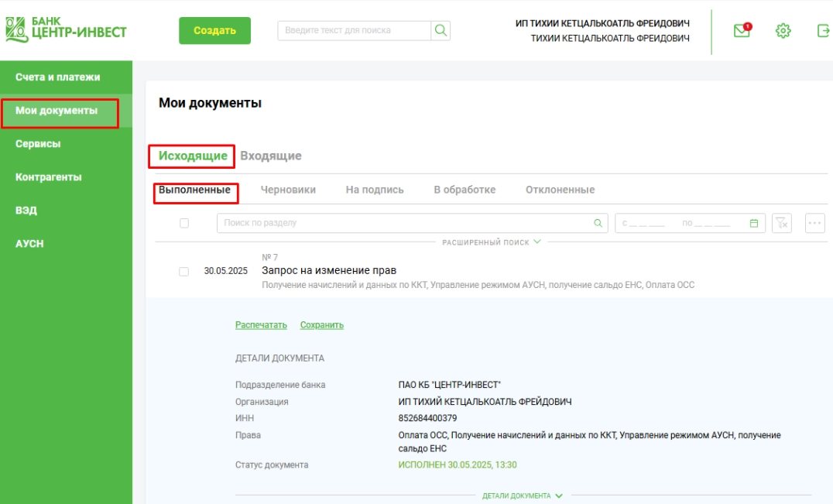Click the clear filter funnel icon
Viewport: 833px width, 504px height.
point(782,223)
